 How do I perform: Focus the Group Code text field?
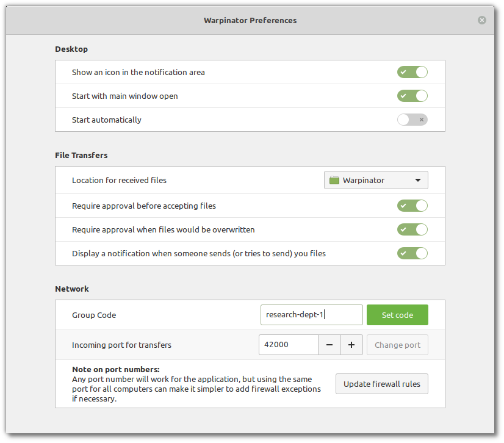[311, 315]
